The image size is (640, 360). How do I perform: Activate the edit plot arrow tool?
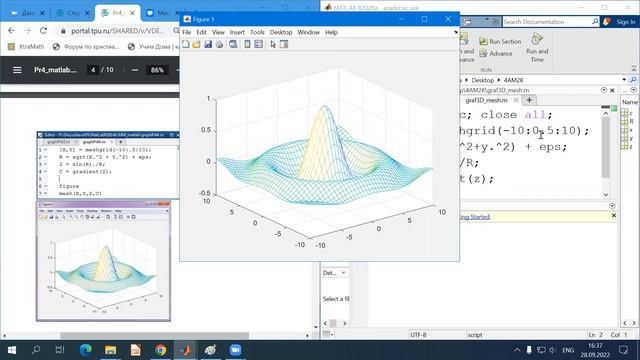coord(273,44)
